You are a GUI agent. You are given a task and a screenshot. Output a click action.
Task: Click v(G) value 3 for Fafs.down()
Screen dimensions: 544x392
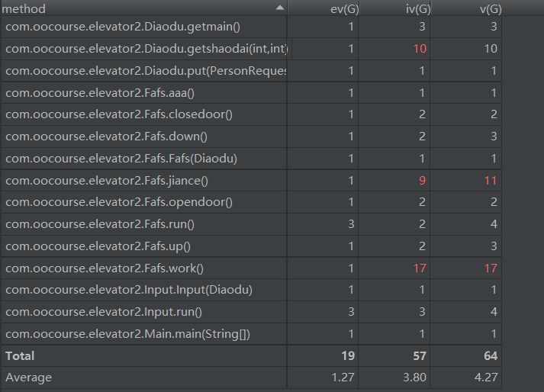(494, 137)
